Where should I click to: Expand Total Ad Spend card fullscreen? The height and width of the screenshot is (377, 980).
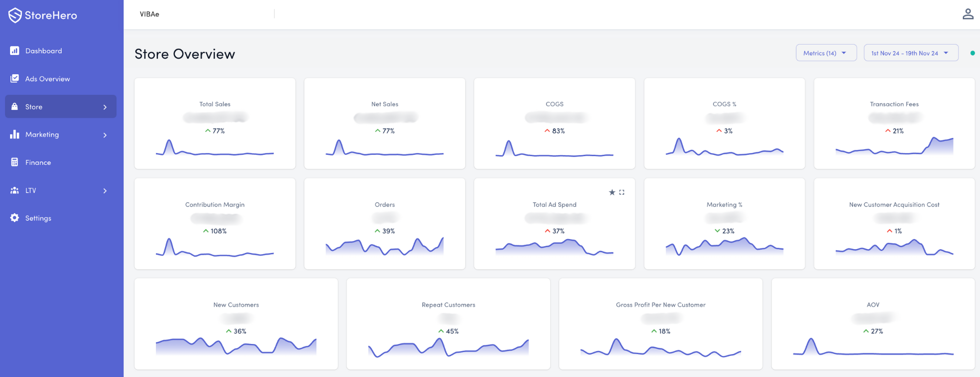622,192
